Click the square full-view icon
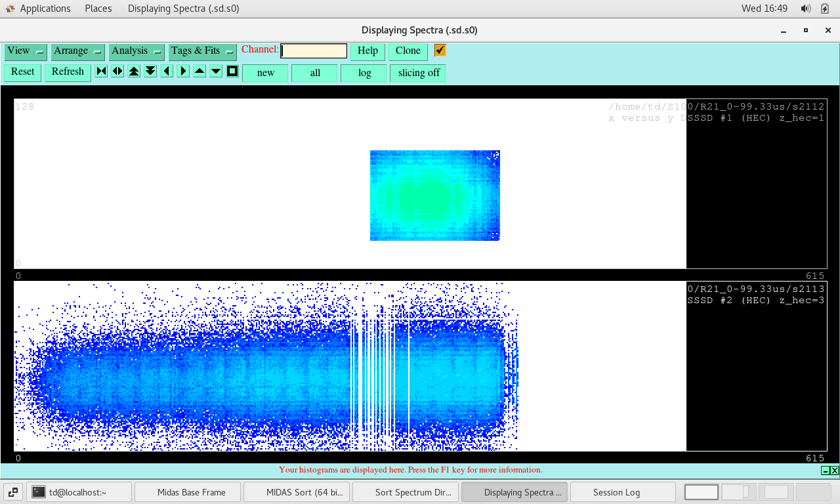The height and width of the screenshot is (504, 840). (232, 72)
